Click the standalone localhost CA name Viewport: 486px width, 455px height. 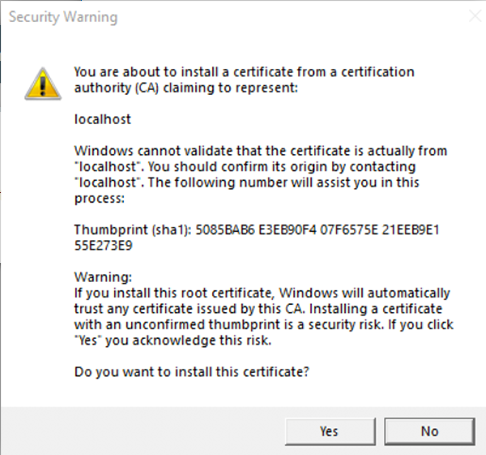click(x=103, y=119)
